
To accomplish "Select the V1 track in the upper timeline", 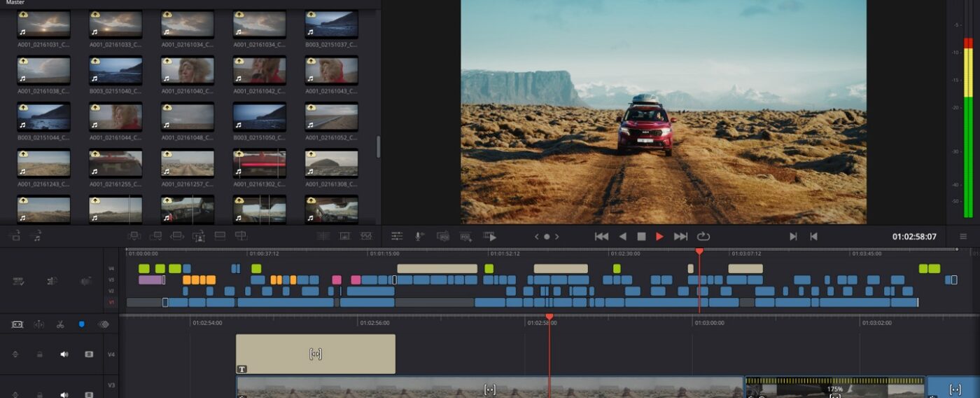I will (111, 303).
